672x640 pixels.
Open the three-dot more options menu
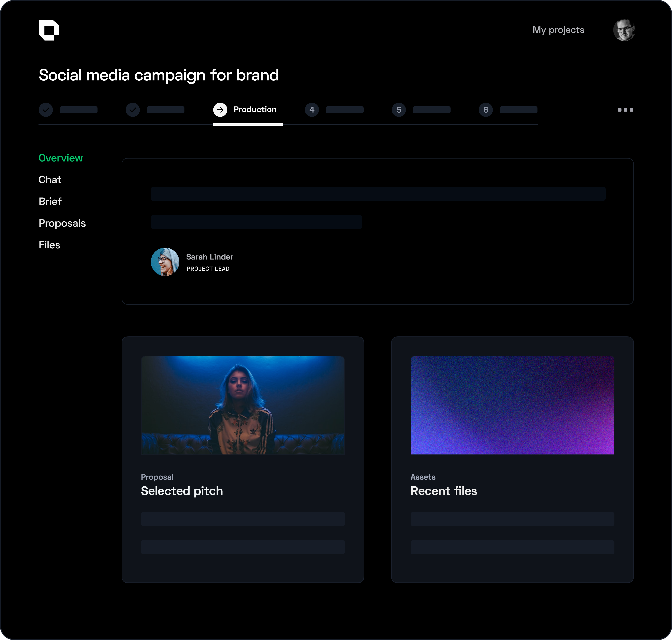click(625, 110)
